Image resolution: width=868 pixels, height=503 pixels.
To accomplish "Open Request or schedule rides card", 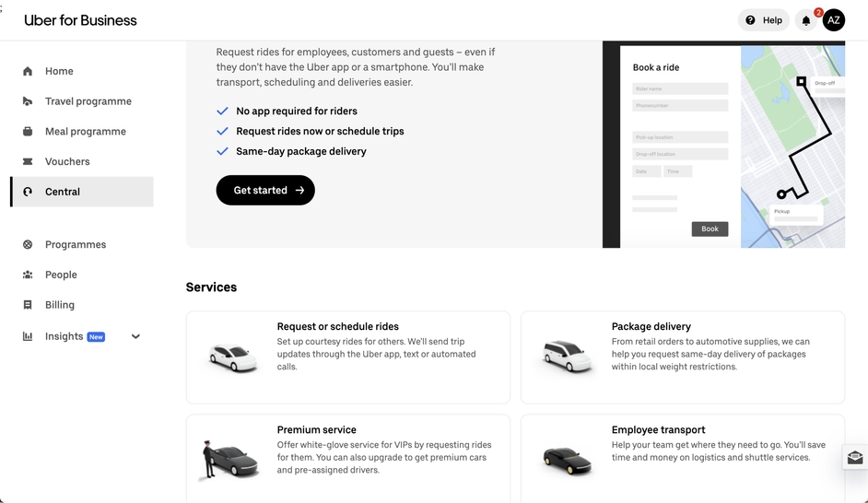I will click(348, 357).
